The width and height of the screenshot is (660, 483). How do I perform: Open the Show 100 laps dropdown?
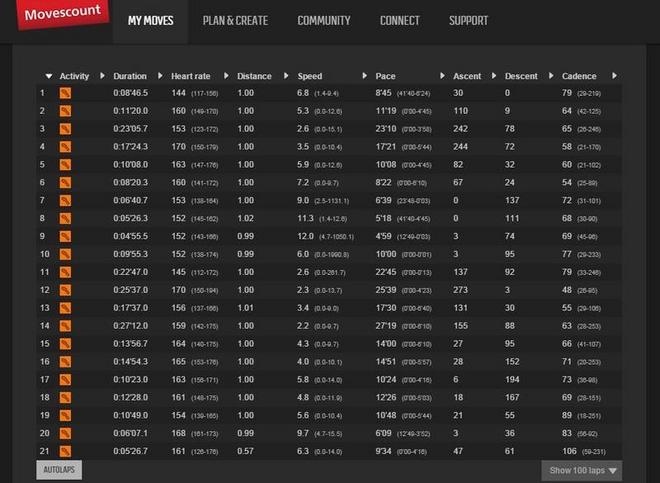coord(582,470)
